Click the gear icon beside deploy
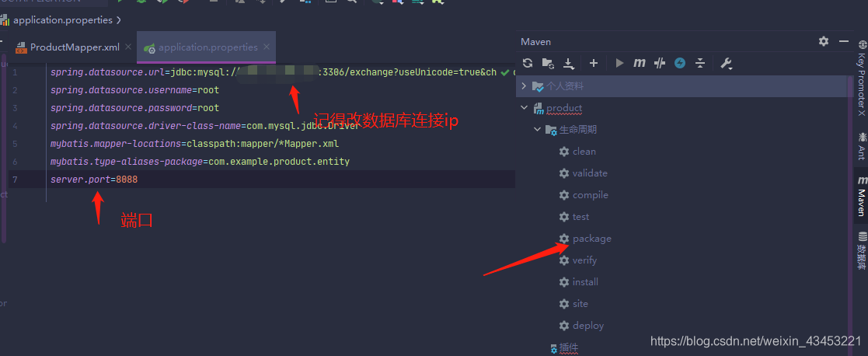 tap(564, 326)
